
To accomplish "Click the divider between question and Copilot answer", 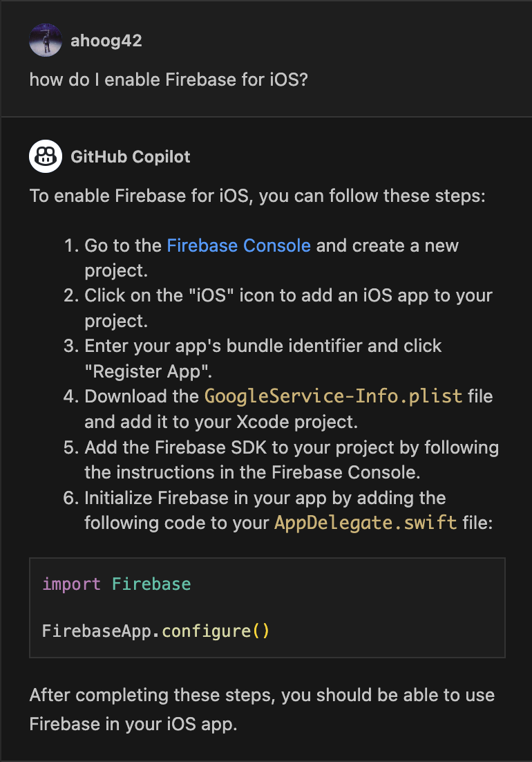I will click(266, 117).
